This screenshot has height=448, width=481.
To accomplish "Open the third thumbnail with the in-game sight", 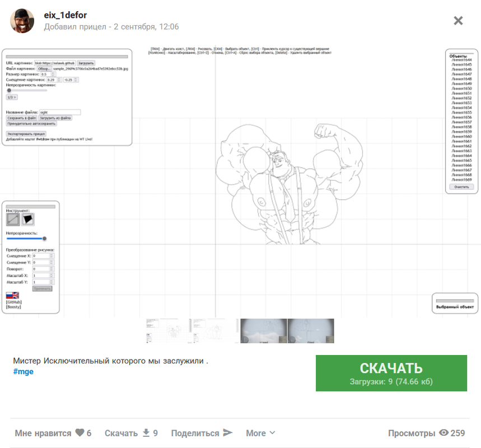I will (x=264, y=331).
